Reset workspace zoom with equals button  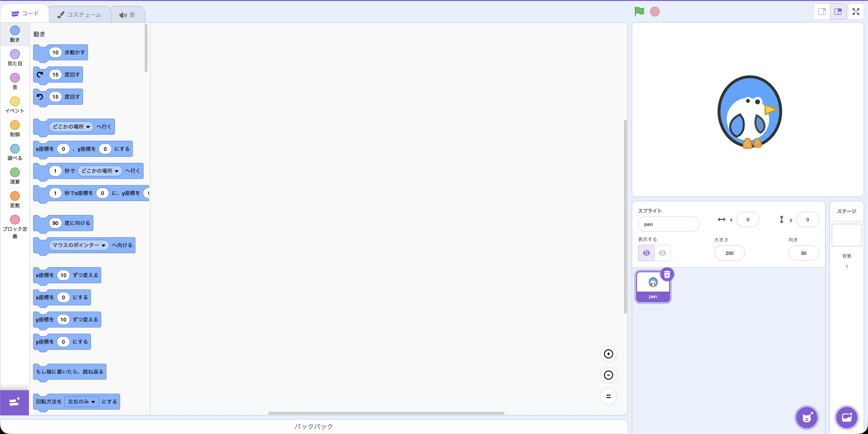(x=608, y=396)
